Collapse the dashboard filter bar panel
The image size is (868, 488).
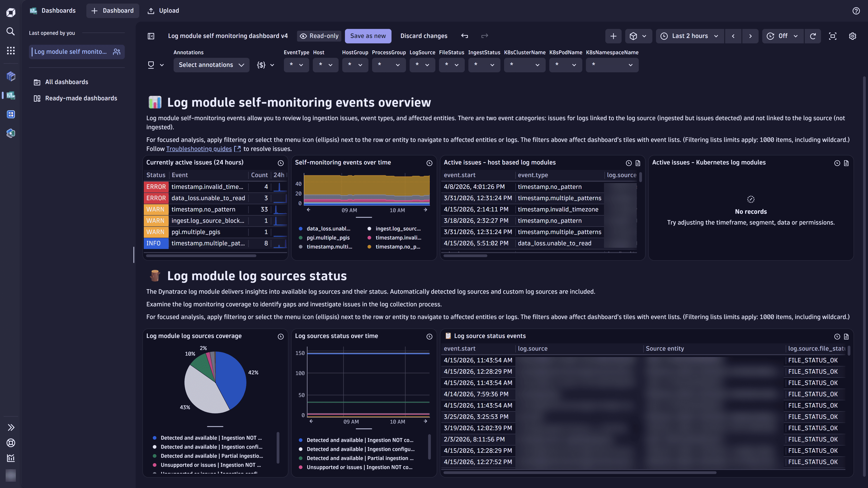(x=151, y=36)
